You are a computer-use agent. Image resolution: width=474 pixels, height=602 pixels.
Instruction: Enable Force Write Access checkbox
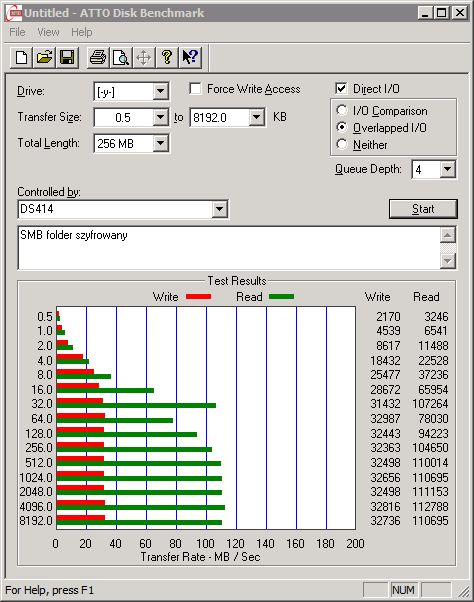(x=195, y=89)
